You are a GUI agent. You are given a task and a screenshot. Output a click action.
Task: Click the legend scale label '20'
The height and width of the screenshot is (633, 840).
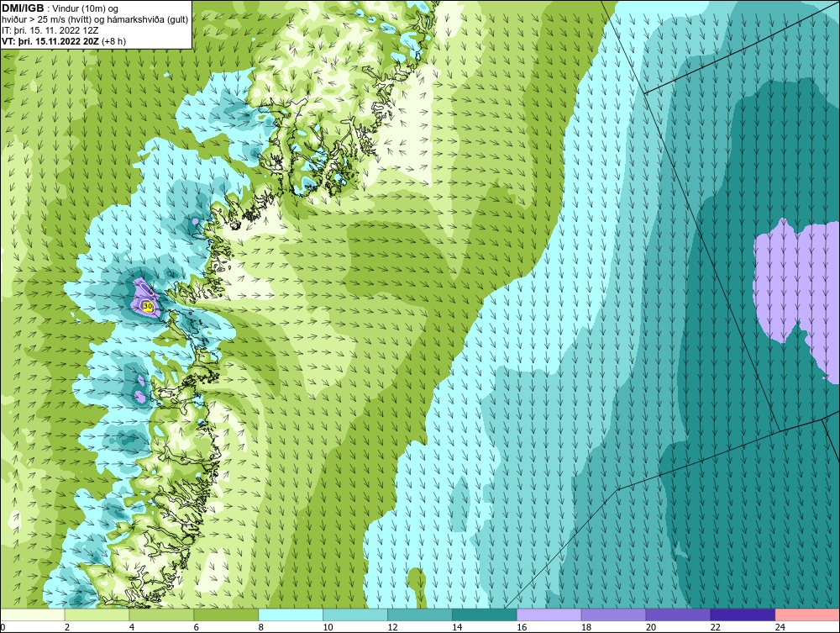[x=651, y=627]
